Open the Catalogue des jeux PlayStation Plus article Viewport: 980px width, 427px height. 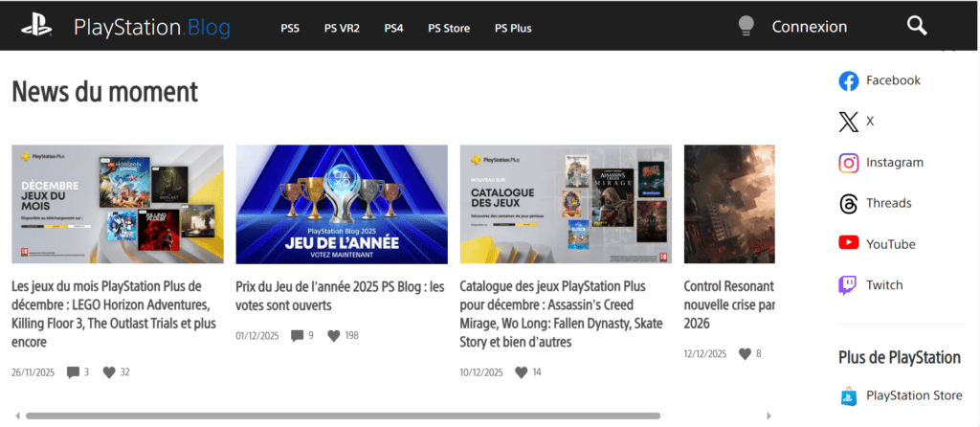click(x=561, y=314)
